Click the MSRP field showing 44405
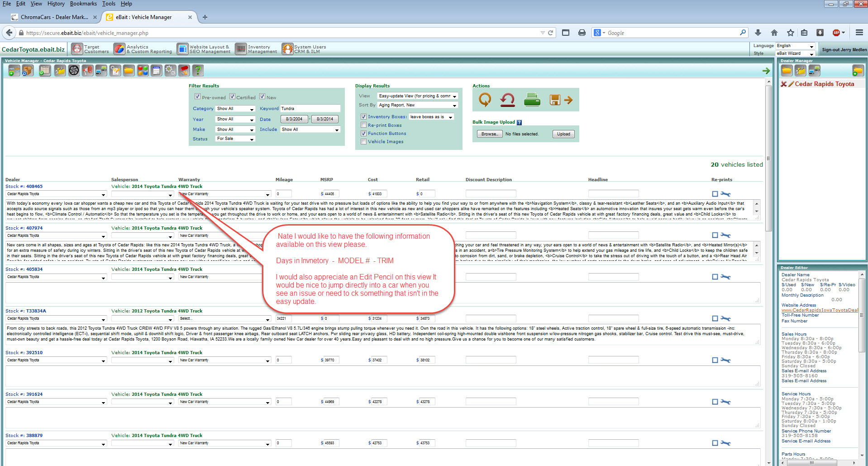 click(x=331, y=194)
